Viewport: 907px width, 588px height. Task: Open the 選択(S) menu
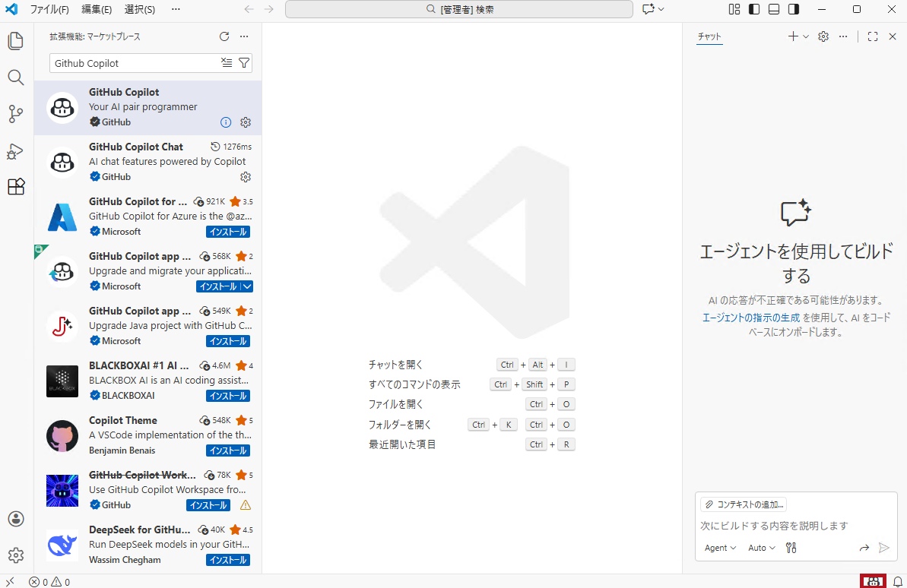(139, 9)
